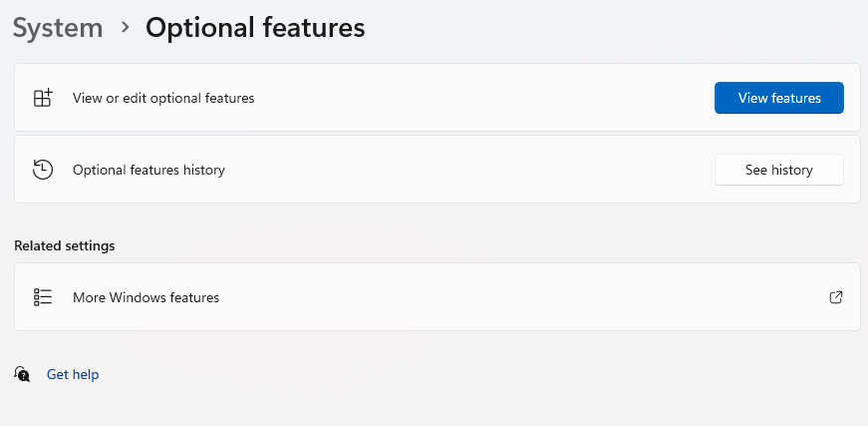Open the grid-plus optional features icon
The image size is (868, 426).
point(42,98)
